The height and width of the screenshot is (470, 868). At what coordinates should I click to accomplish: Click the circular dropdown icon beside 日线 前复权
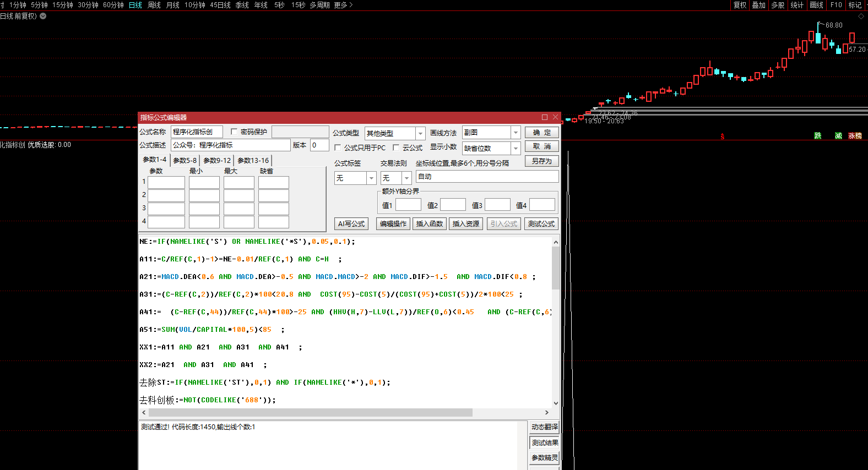click(43, 16)
